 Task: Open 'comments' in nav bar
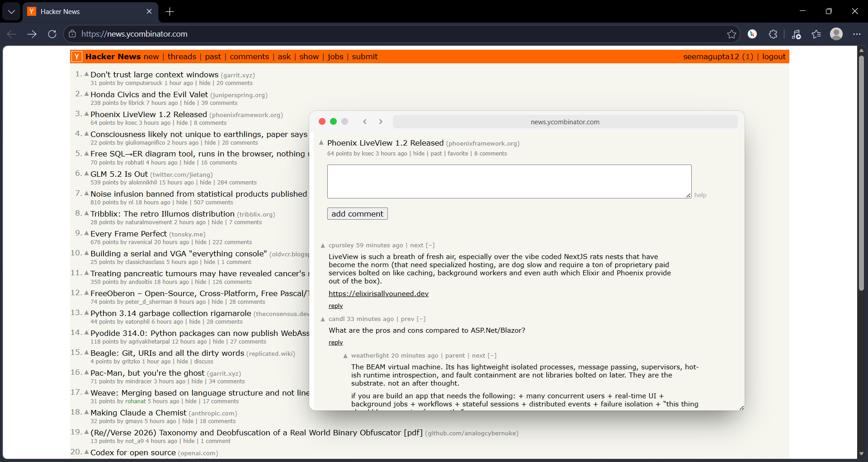click(249, 57)
